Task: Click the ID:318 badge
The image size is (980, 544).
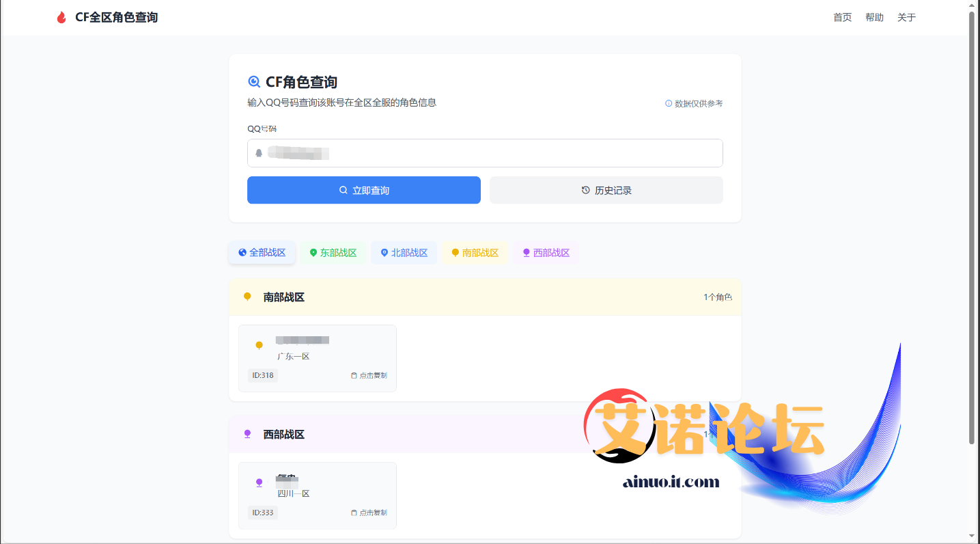Action: pos(263,375)
